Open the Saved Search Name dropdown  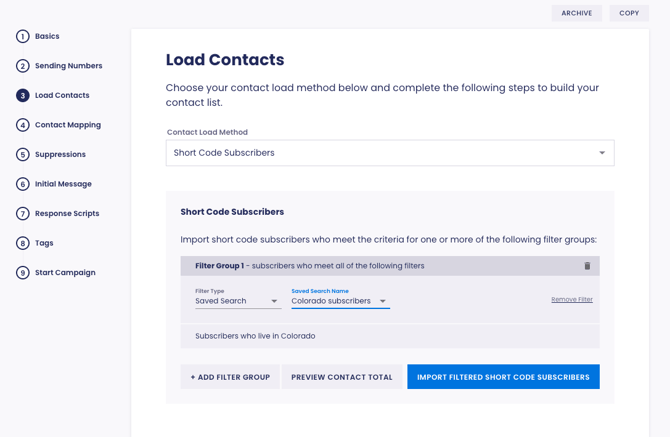click(x=340, y=301)
